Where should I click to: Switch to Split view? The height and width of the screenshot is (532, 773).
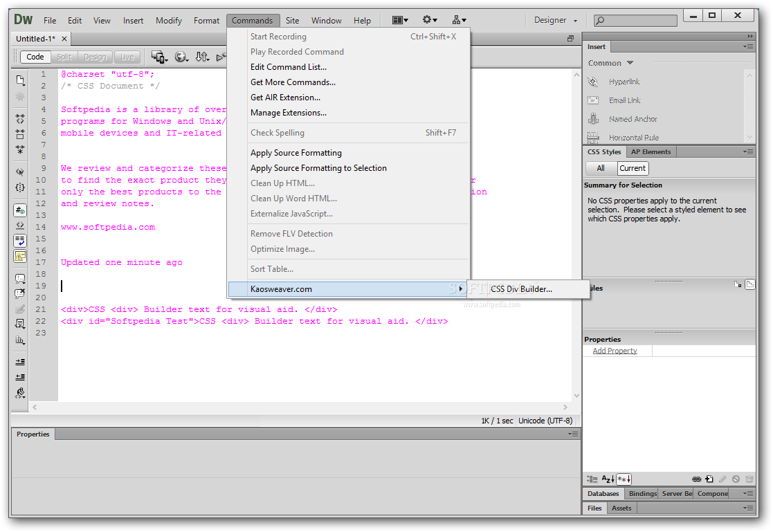click(64, 57)
